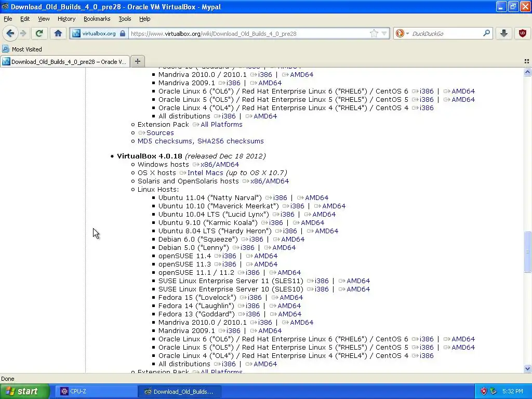The image size is (532, 399).
Task: Click the Forward arrow button
Action: (23, 33)
